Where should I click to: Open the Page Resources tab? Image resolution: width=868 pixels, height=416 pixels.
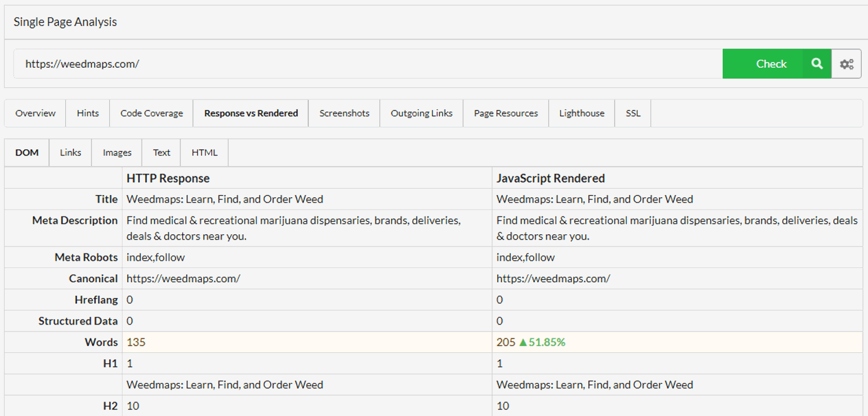[505, 113]
